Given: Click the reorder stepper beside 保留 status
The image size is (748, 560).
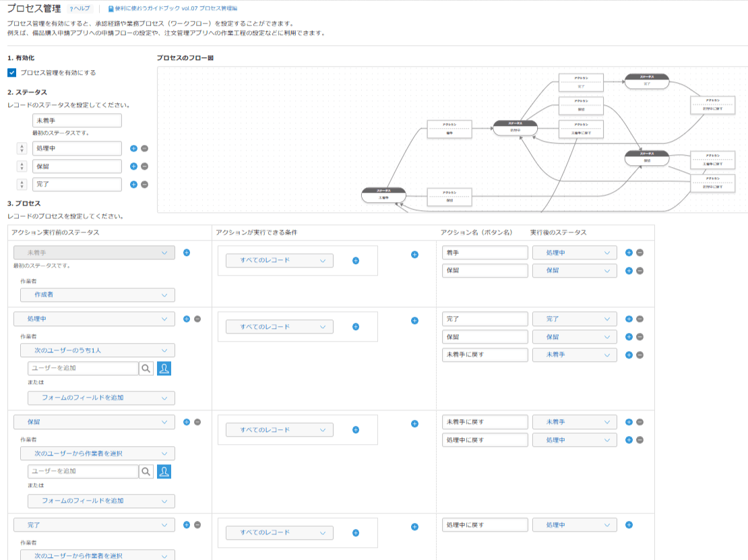Looking at the screenshot, I should tap(22, 166).
